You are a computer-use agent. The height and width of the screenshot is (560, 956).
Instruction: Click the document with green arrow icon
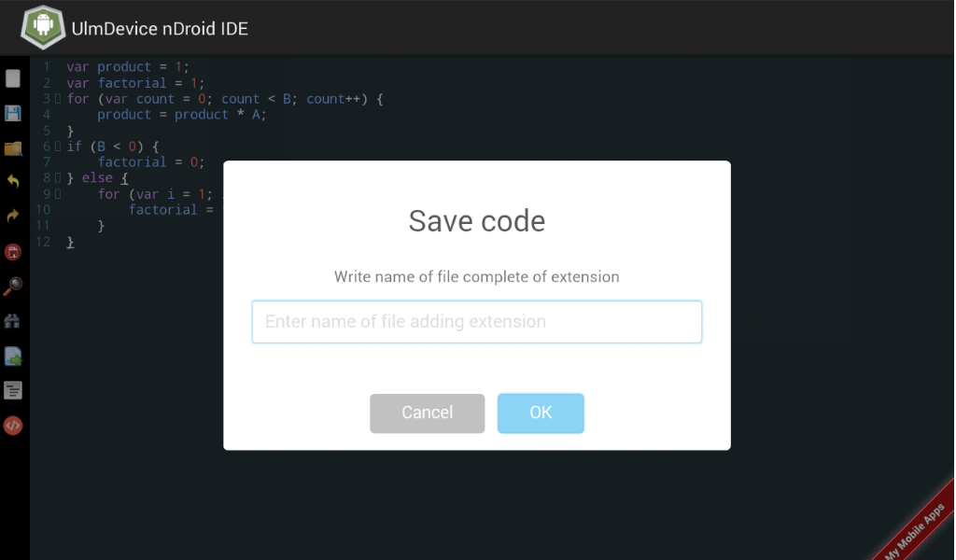pos(13,357)
